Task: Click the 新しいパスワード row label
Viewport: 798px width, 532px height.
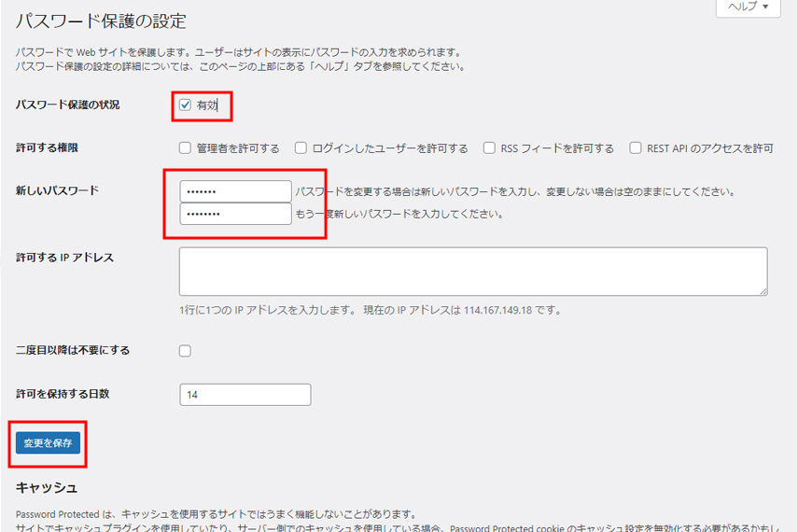Action: pos(57,190)
